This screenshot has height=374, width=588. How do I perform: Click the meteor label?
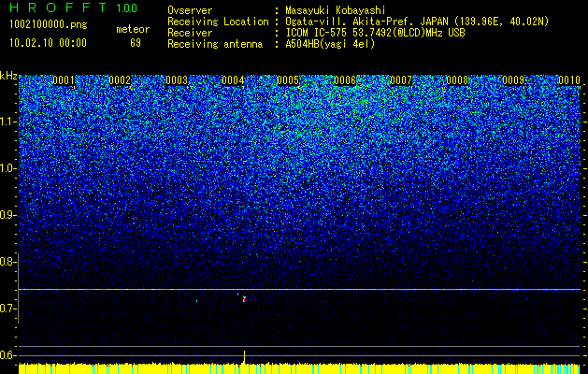[x=133, y=29]
